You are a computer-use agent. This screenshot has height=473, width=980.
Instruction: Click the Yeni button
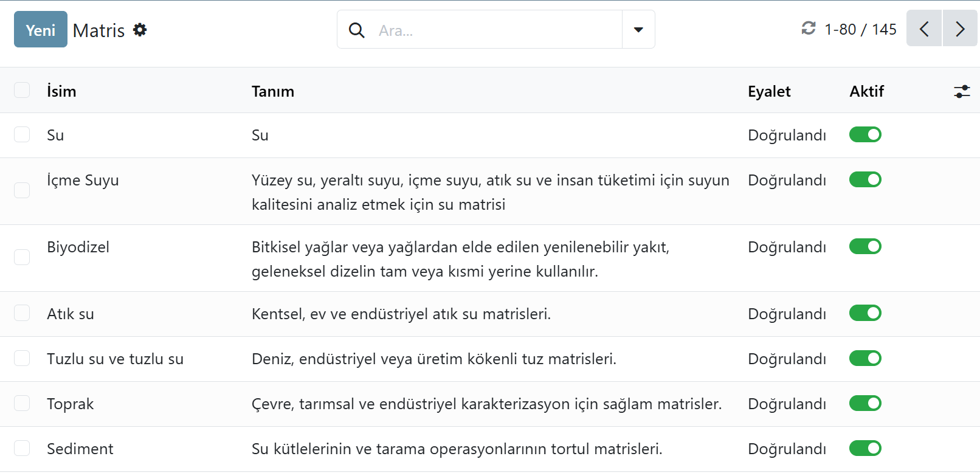pos(41,30)
